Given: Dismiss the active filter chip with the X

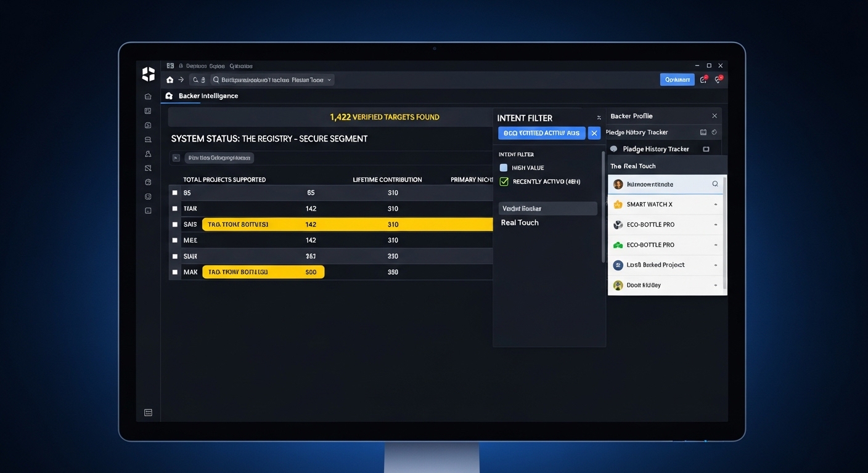Looking at the screenshot, I should (594, 132).
